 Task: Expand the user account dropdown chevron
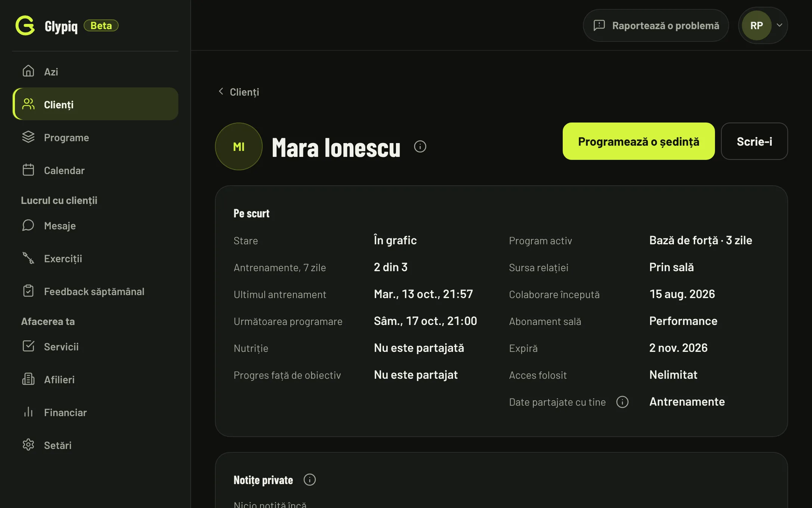[x=780, y=25]
